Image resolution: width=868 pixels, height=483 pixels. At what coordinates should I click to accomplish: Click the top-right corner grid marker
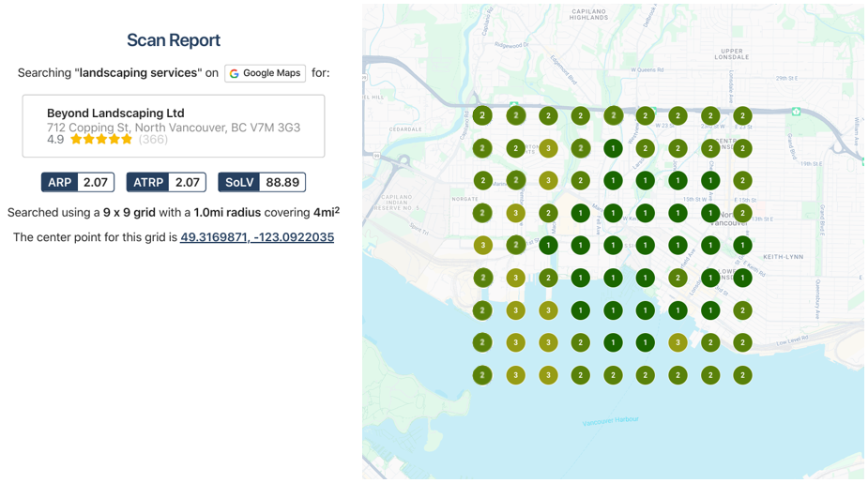pos(742,116)
